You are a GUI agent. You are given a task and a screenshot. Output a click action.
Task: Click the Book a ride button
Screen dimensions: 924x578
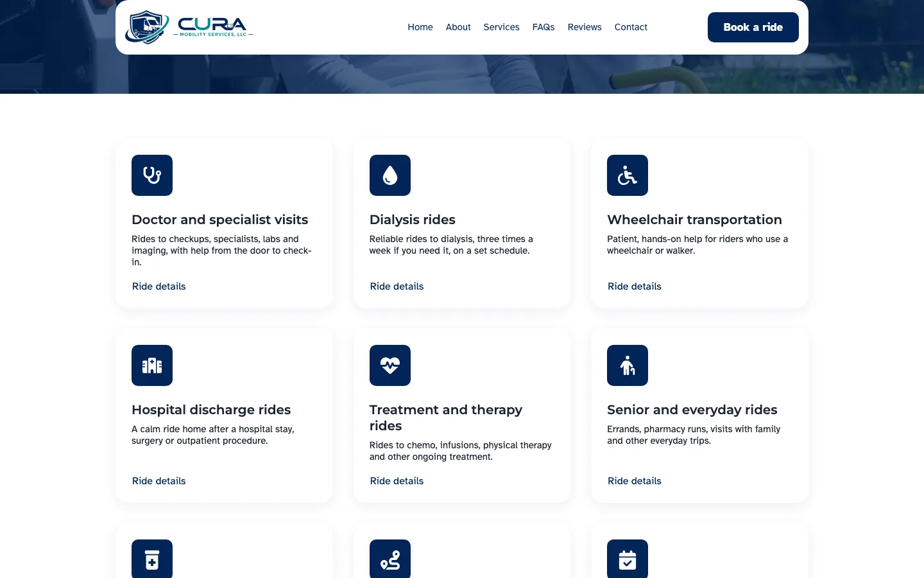point(753,27)
